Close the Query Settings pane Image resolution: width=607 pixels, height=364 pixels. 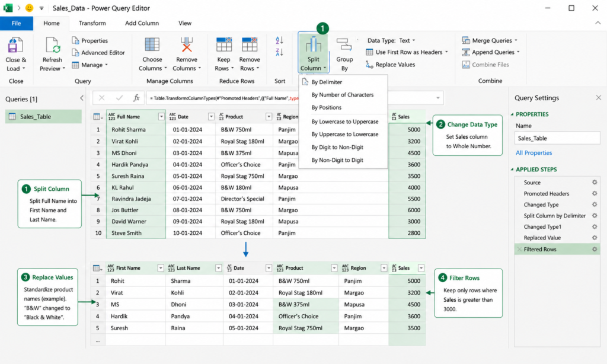[x=599, y=98]
